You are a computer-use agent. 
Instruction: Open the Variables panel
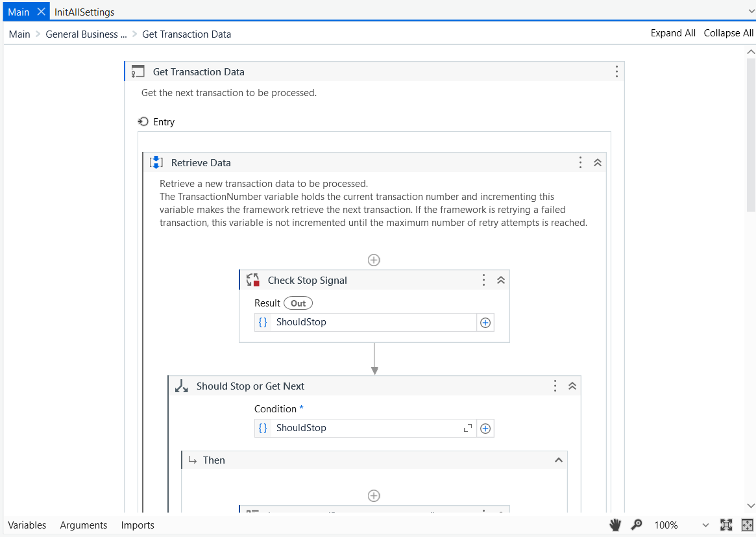pos(27,525)
